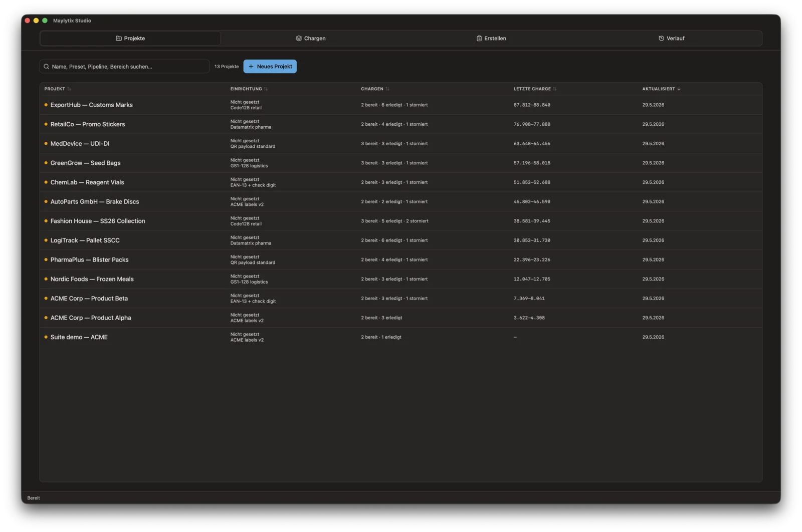Screen dimensions: 802x532
Task: Select PharmaPlus — Blister Packs row
Action: 401,259
